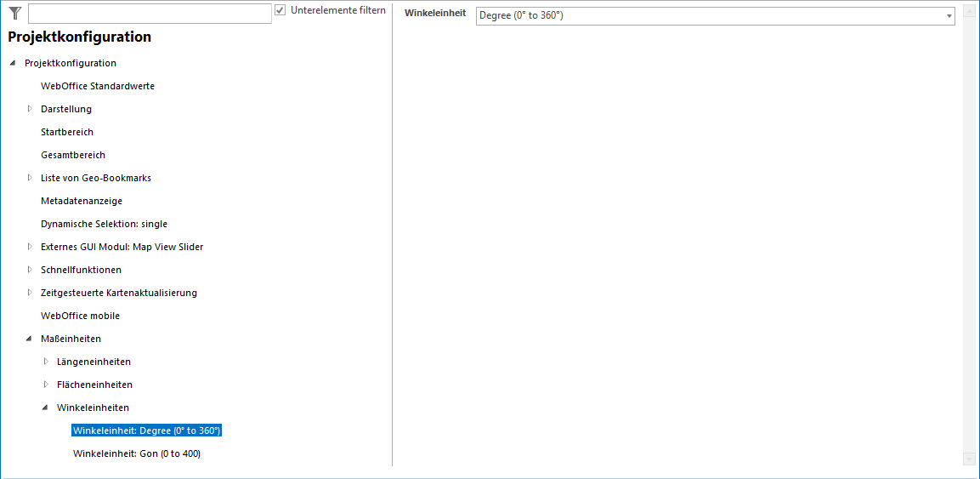Viewport: 980px width, 479px height.
Task: Expand the Liste von Geo-Bookmarks arrow
Action: [30, 178]
